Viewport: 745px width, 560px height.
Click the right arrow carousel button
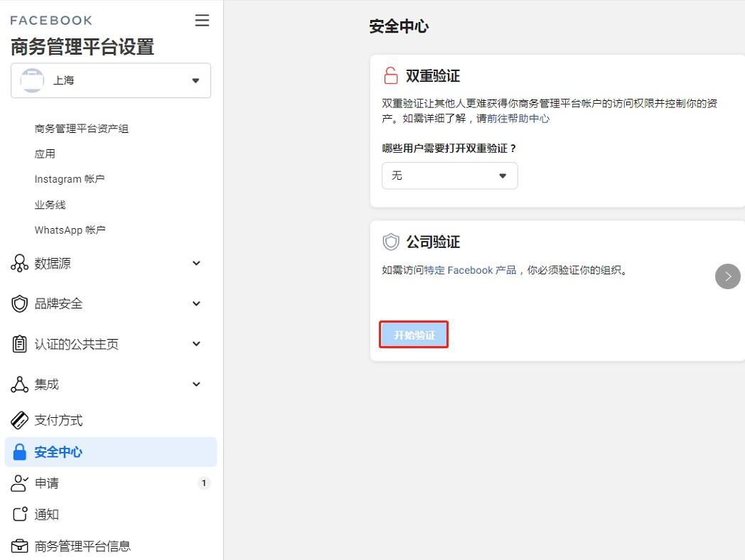(727, 276)
